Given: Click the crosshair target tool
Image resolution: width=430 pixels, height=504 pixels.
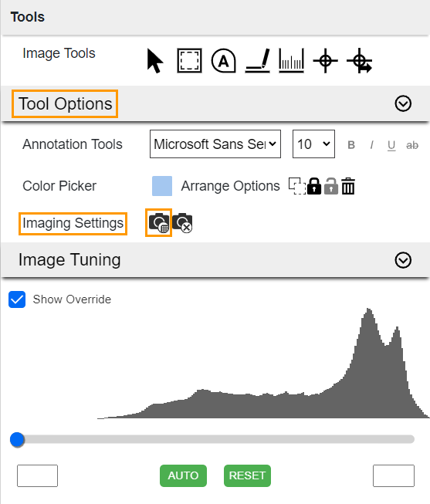Looking at the screenshot, I should coord(325,61).
